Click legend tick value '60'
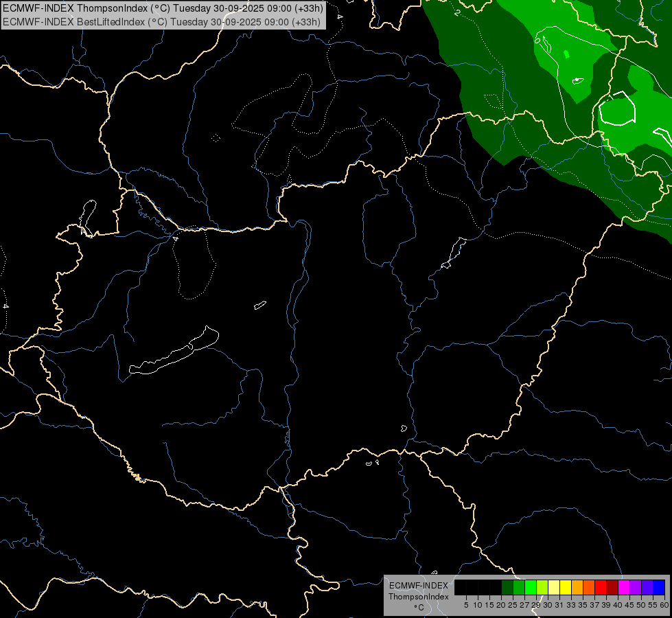This screenshot has width=672, height=618. point(664,605)
